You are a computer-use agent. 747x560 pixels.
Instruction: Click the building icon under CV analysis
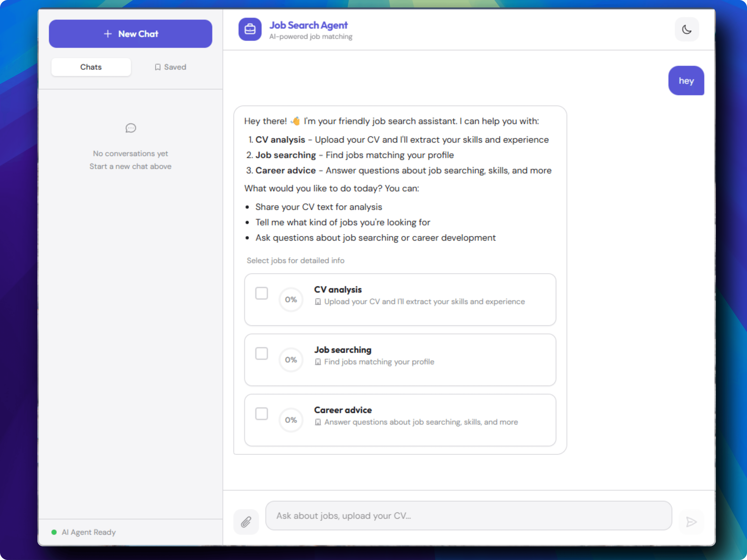coord(318,302)
